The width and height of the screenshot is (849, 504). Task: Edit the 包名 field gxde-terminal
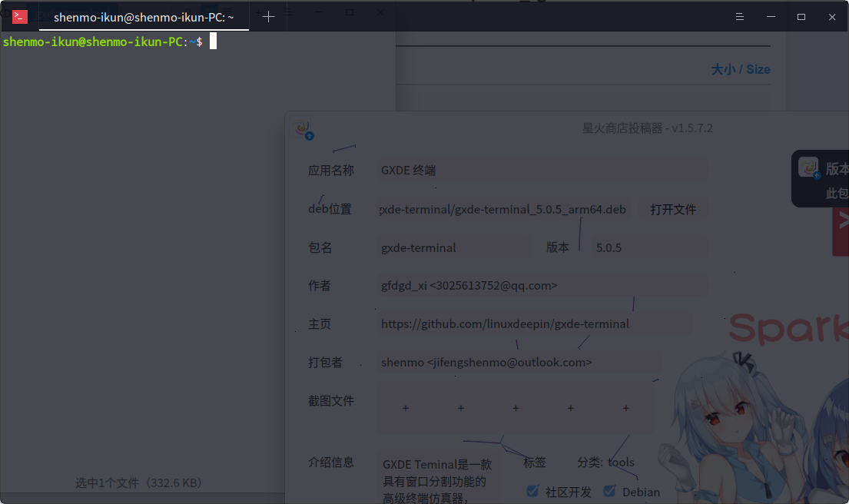click(454, 248)
